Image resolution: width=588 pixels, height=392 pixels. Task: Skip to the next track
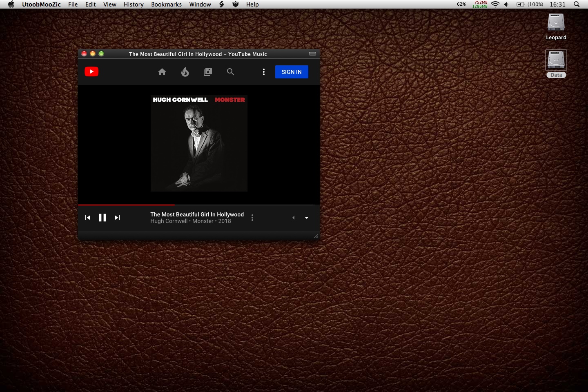117,218
